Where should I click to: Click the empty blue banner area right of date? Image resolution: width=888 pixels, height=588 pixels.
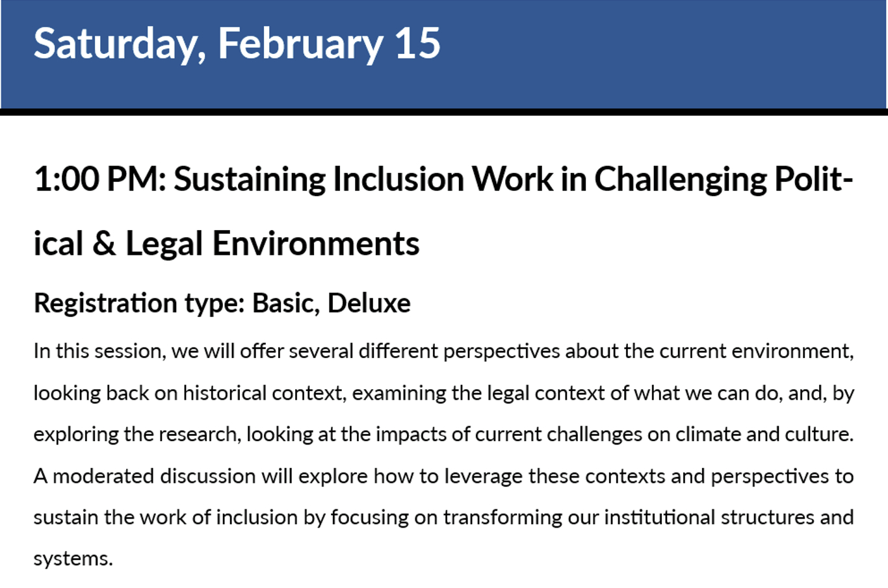click(x=663, y=52)
